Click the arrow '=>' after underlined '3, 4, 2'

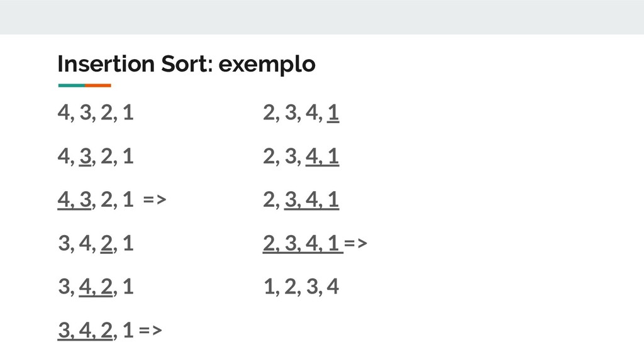pos(150,331)
